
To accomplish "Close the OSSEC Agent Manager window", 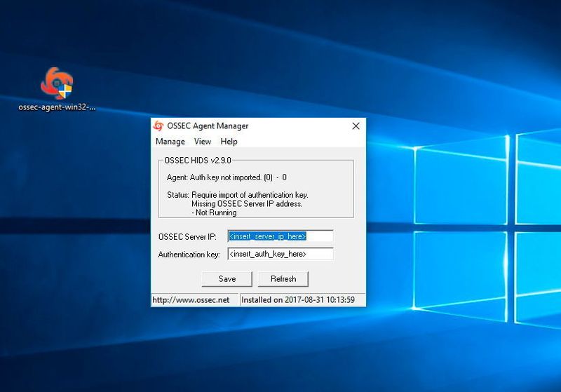I will pyautogui.click(x=356, y=126).
